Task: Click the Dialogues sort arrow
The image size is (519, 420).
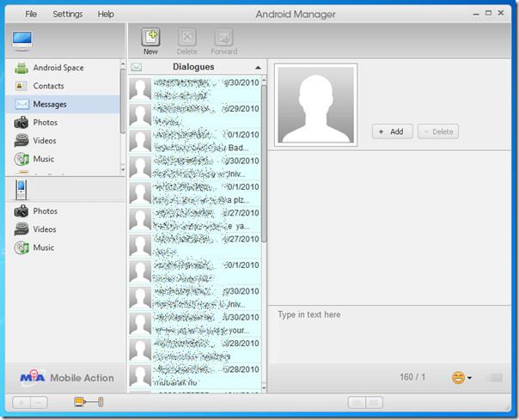Action: tap(258, 68)
